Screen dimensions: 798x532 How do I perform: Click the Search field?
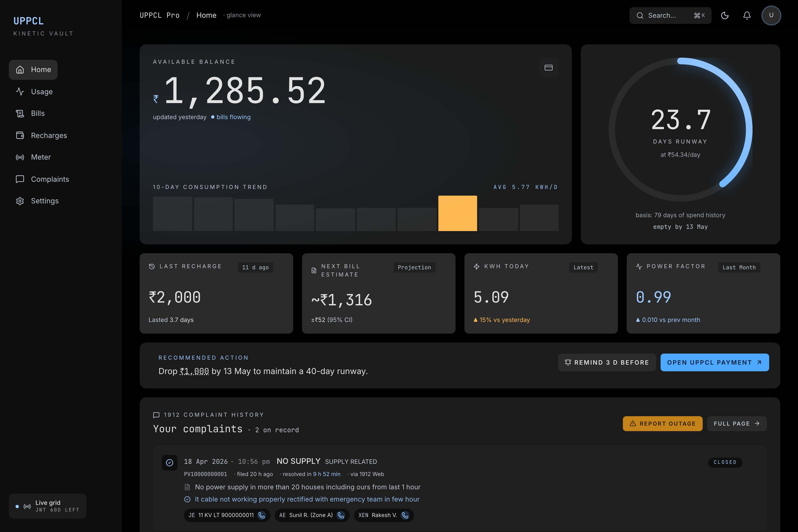(670, 16)
